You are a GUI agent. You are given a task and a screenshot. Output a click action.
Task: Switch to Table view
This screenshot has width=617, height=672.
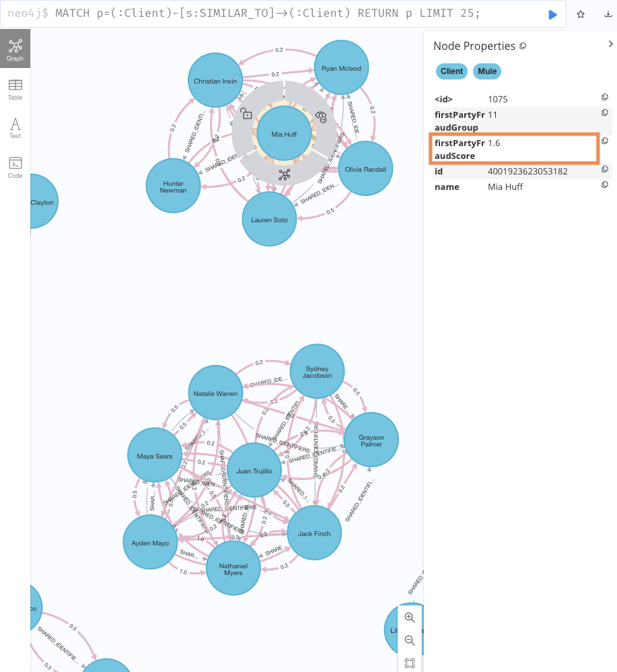[15, 89]
